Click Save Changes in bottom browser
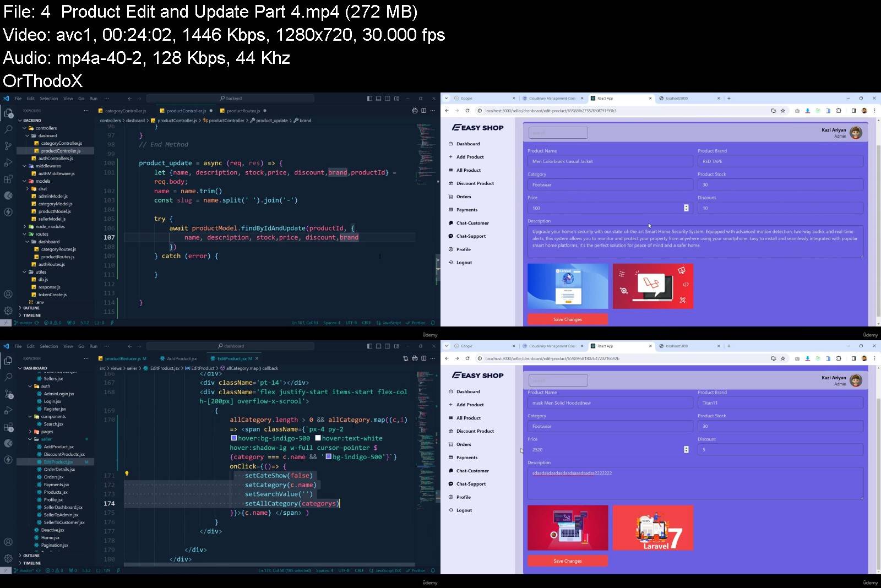This screenshot has width=881, height=588. (x=568, y=561)
